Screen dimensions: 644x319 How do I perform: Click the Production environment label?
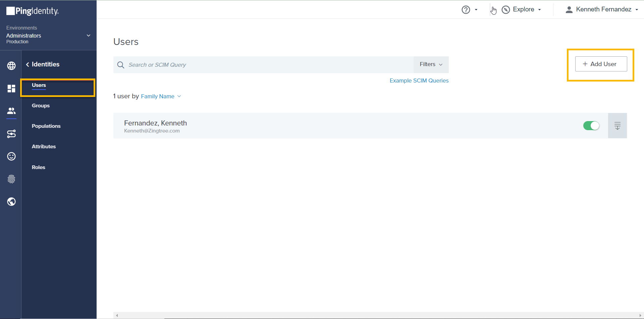pos(17,42)
